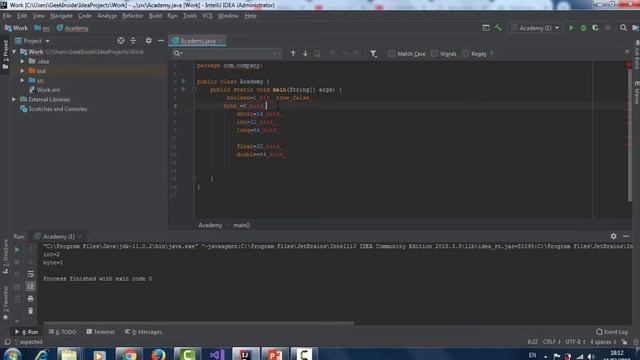The width and height of the screenshot is (640, 360).
Task: Click the Run console horizontal scrollbar
Action: pos(198,323)
